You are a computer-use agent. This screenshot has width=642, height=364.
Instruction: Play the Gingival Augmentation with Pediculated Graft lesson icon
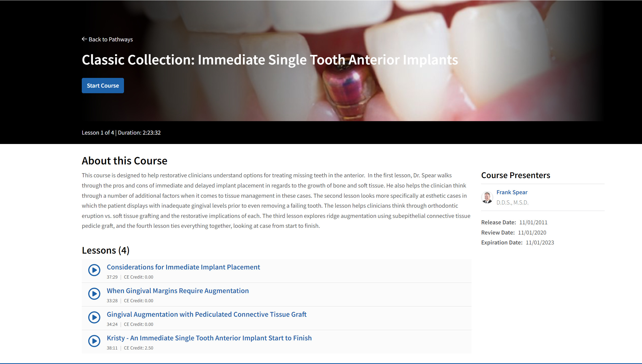point(94,318)
